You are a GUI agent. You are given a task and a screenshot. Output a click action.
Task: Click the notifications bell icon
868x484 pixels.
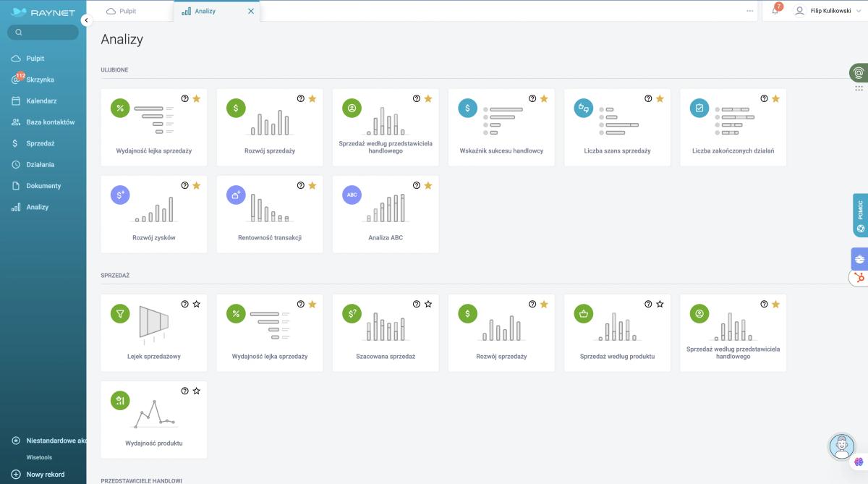coord(775,11)
